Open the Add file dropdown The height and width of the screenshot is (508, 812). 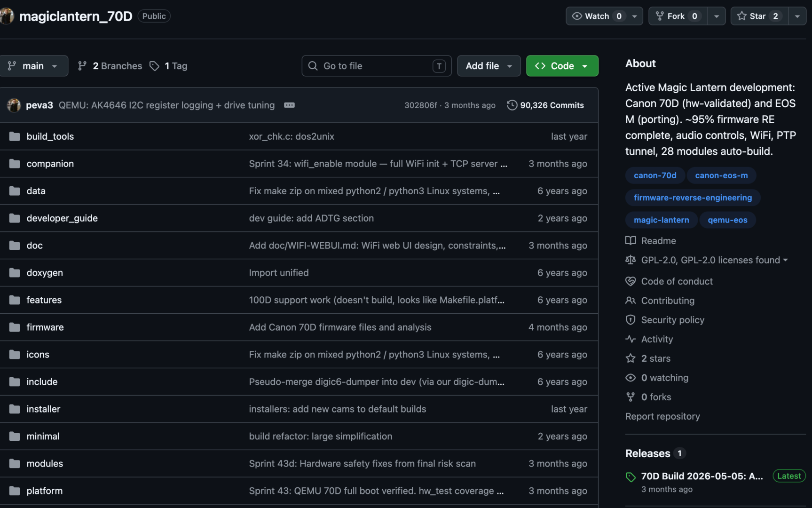(489, 66)
